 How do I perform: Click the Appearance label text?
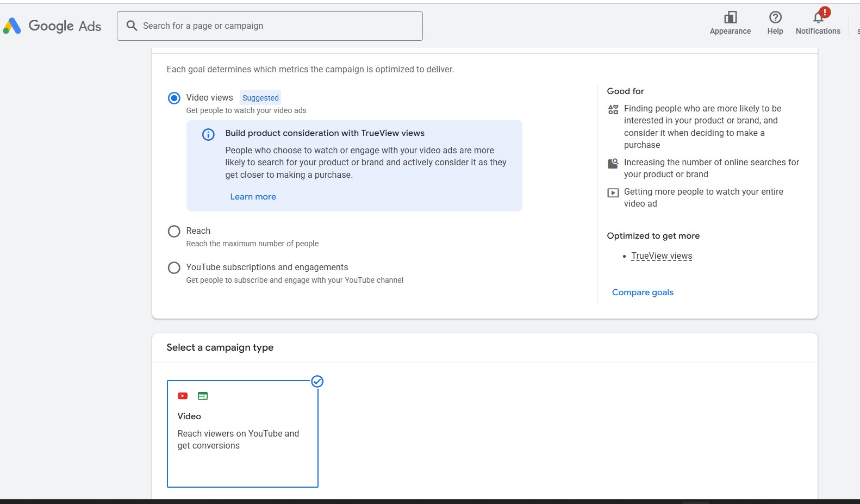point(730,31)
